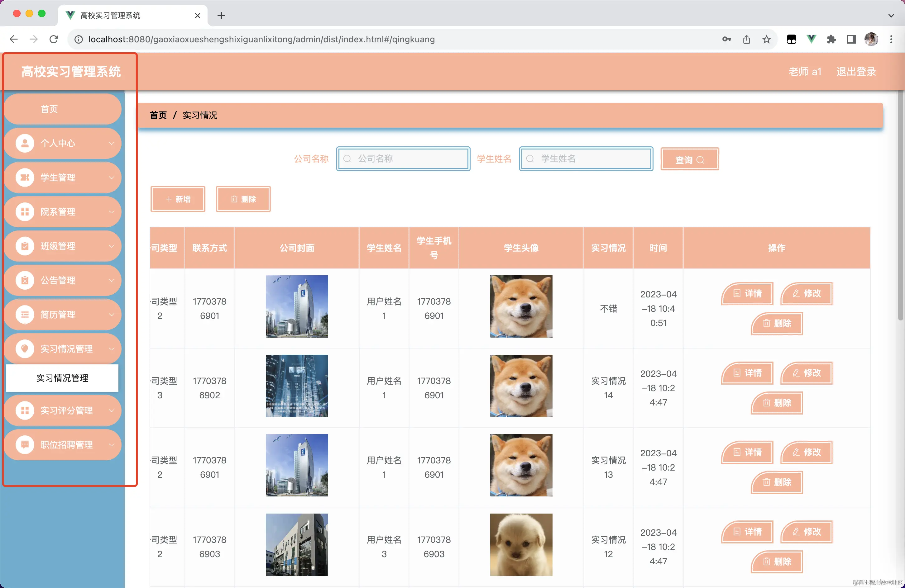Go to 首页 in sidebar menu
905x588 pixels.
pos(49,109)
